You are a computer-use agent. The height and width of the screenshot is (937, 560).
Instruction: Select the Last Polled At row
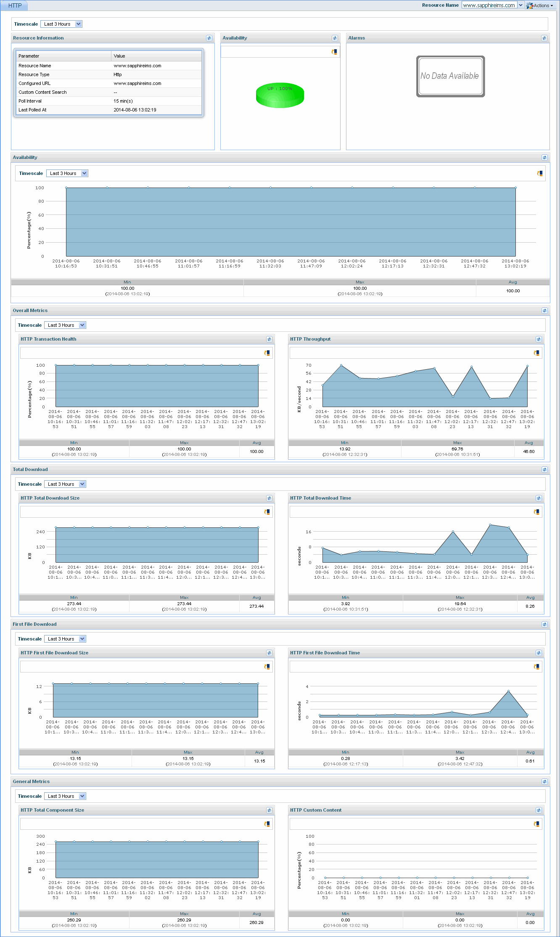click(109, 110)
